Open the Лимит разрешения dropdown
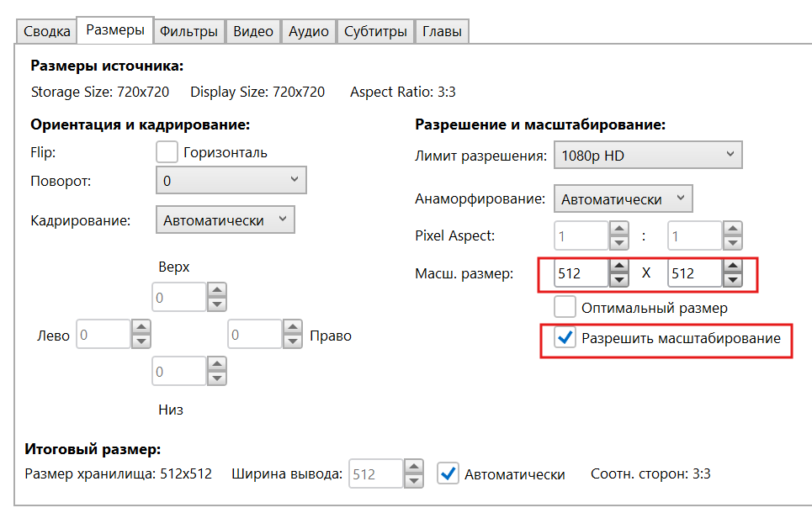Image resolution: width=812 pixels, height=513 pixels. (x=646, y=156)
